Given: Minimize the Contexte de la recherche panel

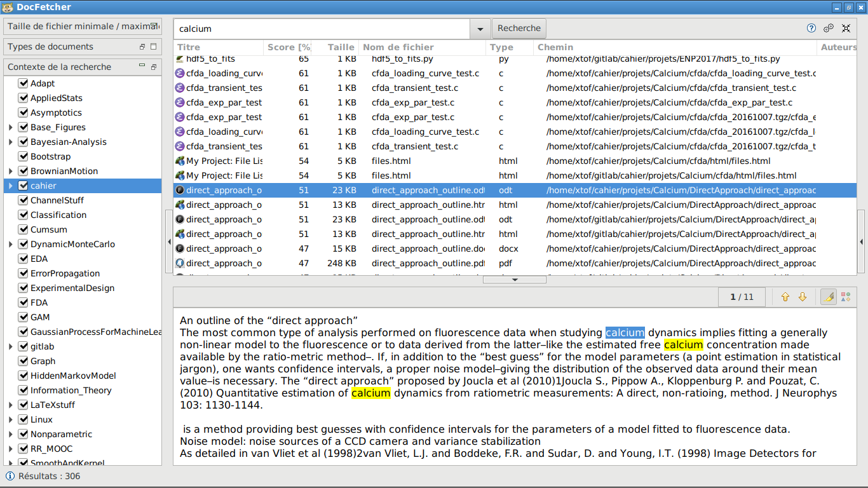Looking at the screenshot, I should tap(142, 66).
